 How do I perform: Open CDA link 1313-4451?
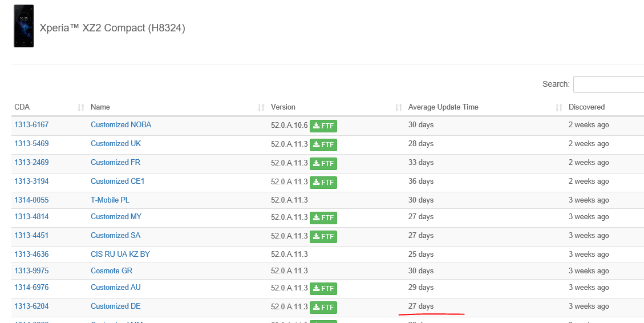(x=31, y=236)
